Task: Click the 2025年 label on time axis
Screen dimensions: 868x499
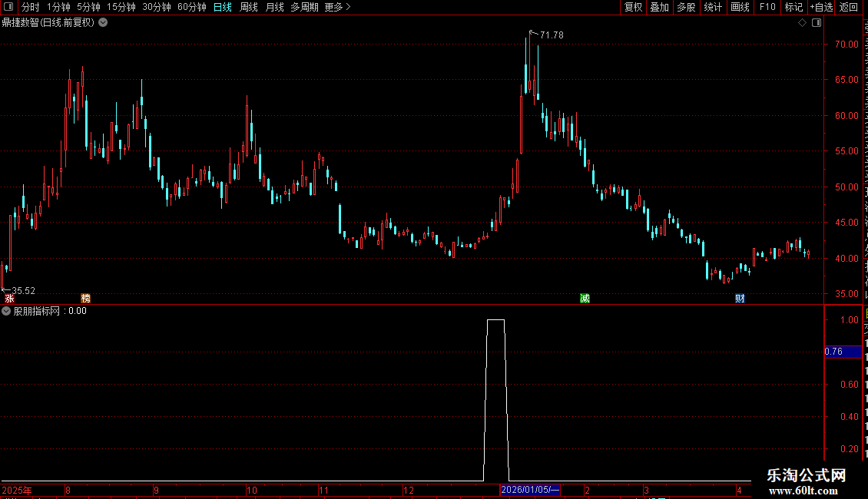Action: [17, 490]
